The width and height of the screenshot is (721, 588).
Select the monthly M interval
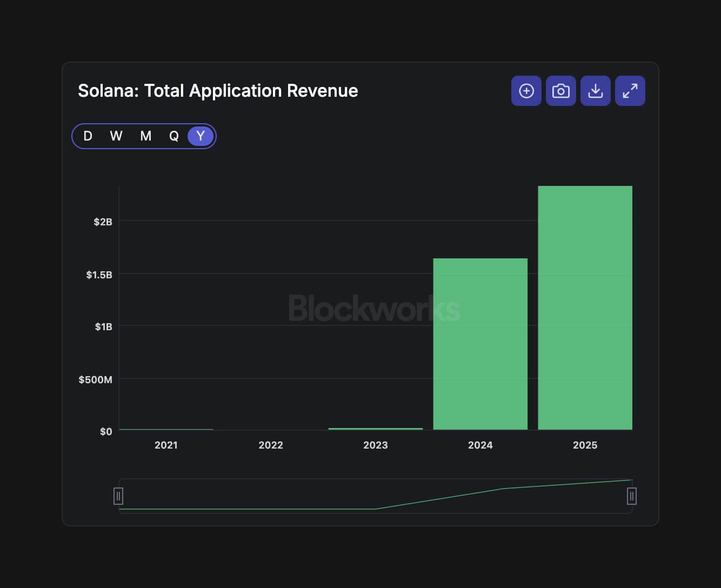(x=145, y=136)
